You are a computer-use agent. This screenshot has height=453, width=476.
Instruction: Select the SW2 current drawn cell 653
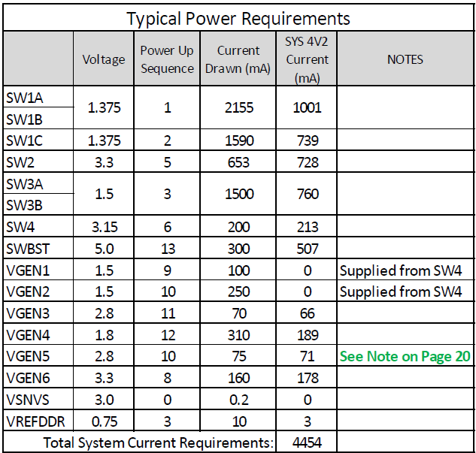coord(238,162)
